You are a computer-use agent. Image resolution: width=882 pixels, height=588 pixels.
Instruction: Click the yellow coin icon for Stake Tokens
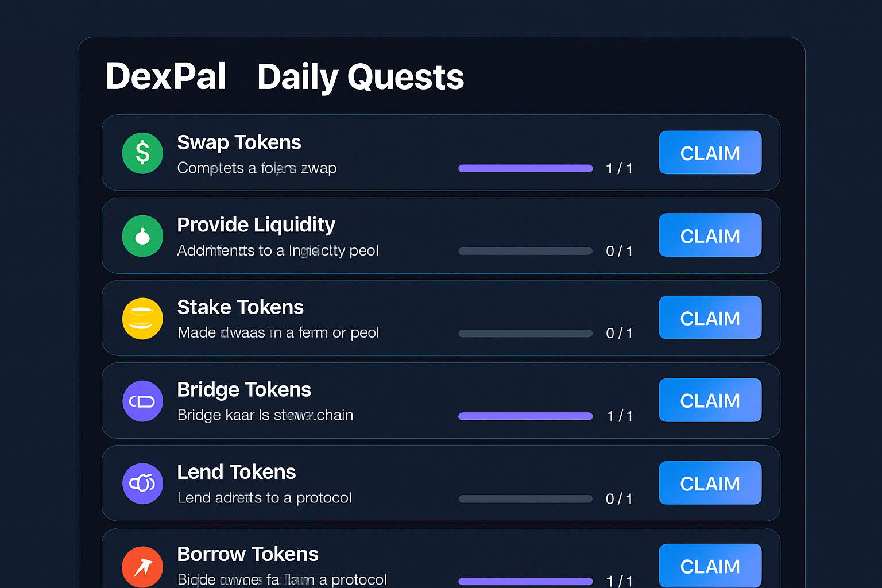point(142,319)
